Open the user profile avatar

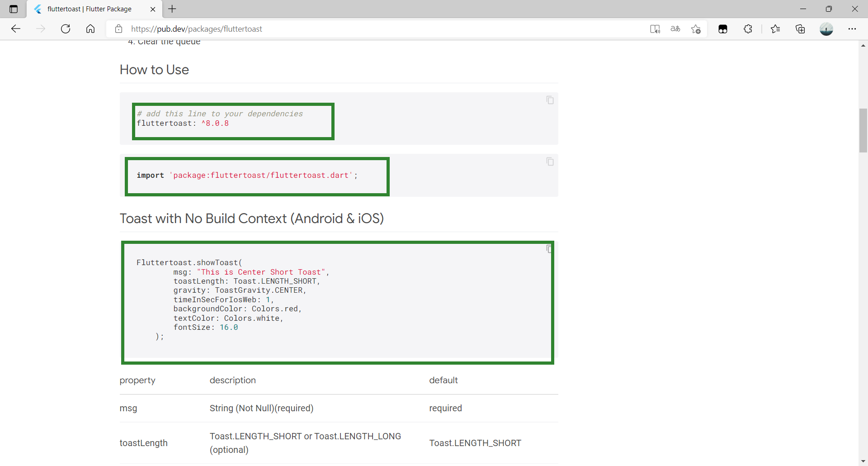pyautogui.click(x=826, y=29)
